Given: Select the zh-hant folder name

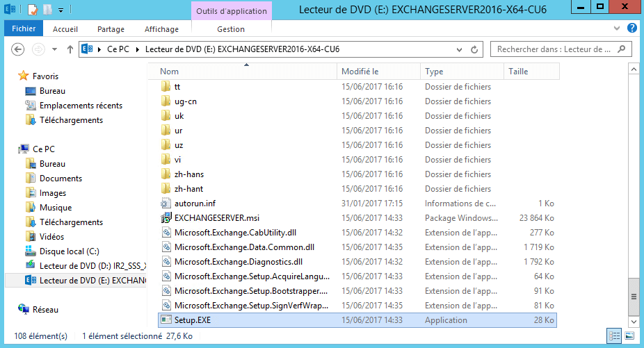Looking at the screenshot, I should [x=189, y=189].
